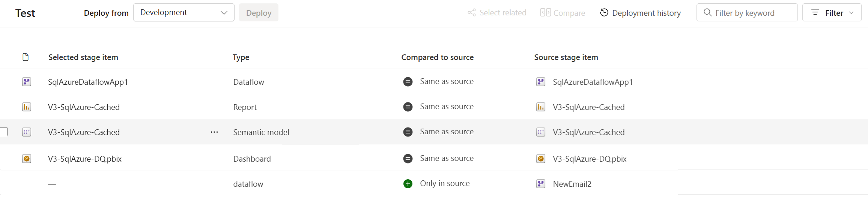
Task: Open the Deploy from Development dropdown
Action: tap(184, 12)
